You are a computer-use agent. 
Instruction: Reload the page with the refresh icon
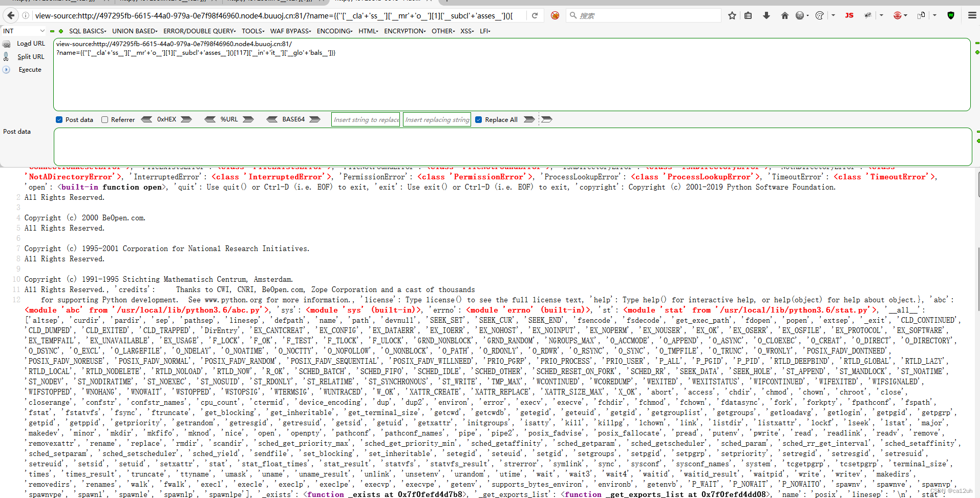point(535,15)
